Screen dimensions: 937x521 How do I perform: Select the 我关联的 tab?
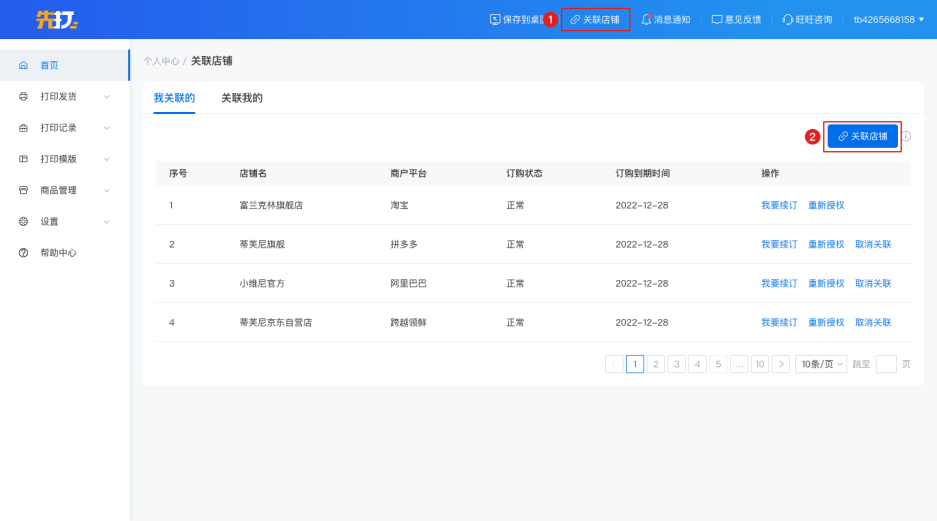pyautogui.click(x=174, y=98)
